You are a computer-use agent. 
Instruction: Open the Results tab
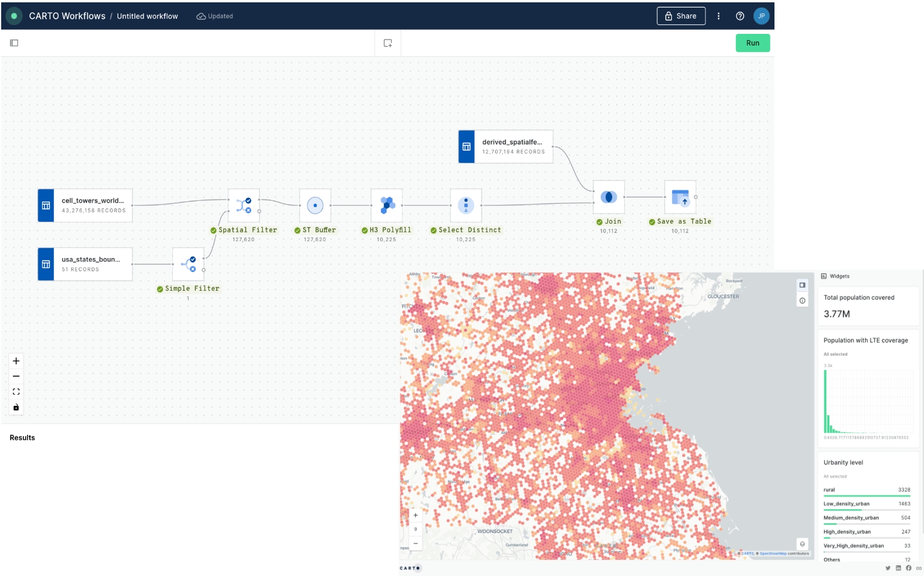pos(22,438)
